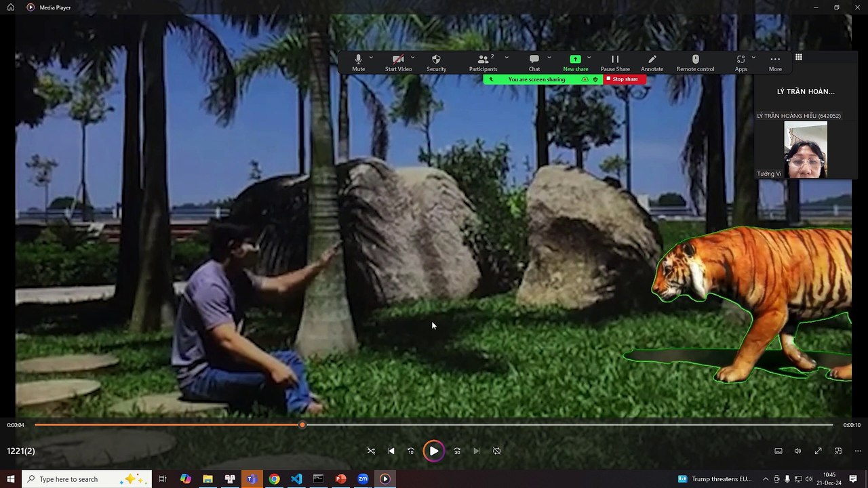Click the video seek slider thumb
The image size is (868, 488).
coord(302,425)
